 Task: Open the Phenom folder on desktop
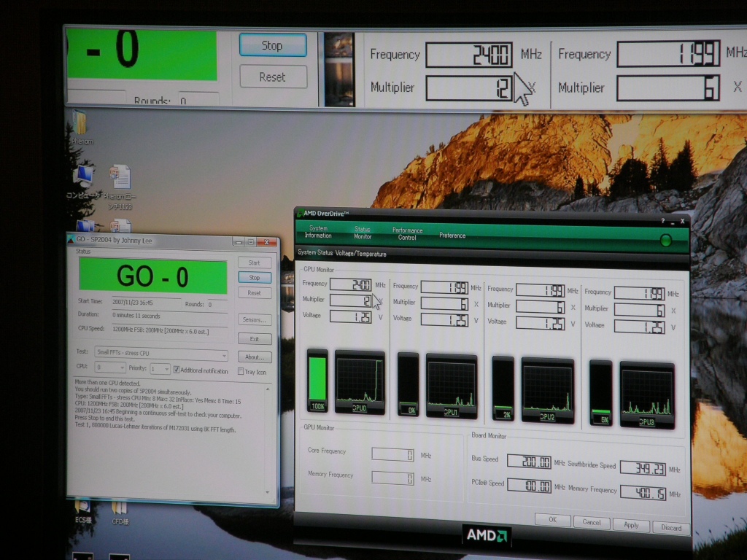tap(78, 124)
